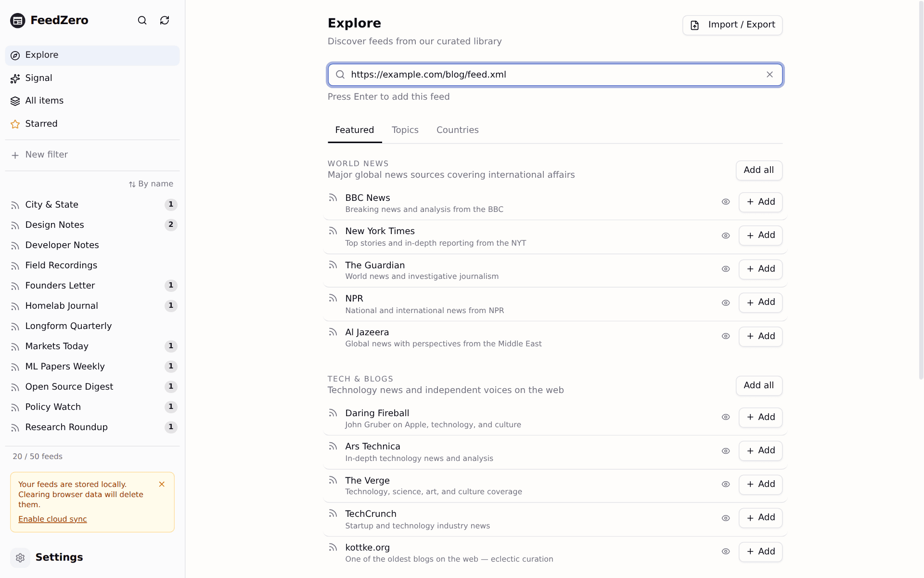This screenshot has width=924, height=578.
Task: Add all World News feeds
Action: tap(759, 170)
